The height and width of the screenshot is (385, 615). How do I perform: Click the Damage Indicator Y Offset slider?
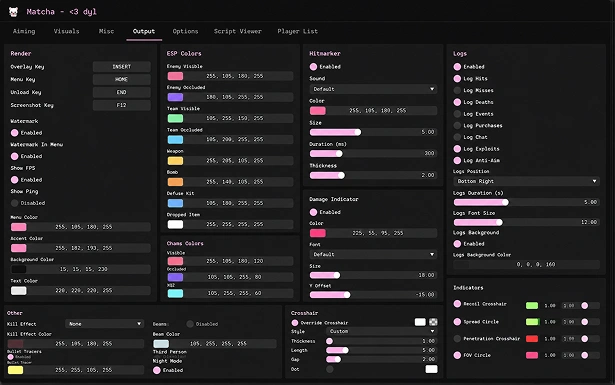[x=373, y=294]
